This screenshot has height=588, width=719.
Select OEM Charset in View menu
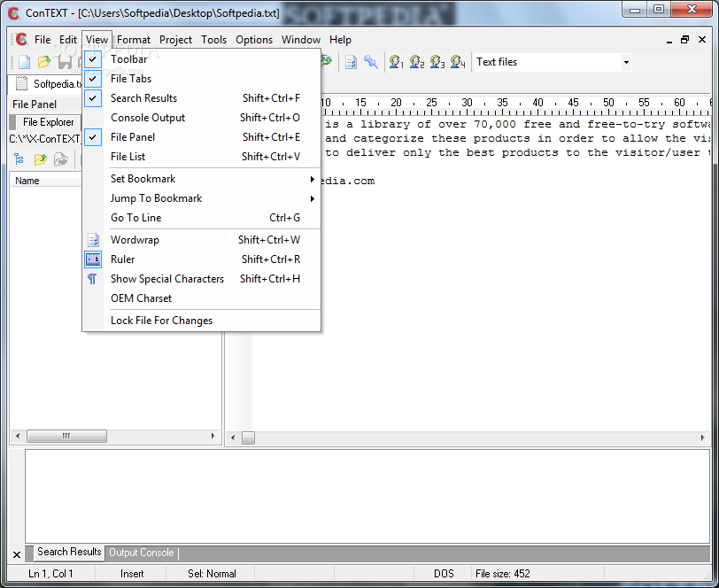pos(202,298)
